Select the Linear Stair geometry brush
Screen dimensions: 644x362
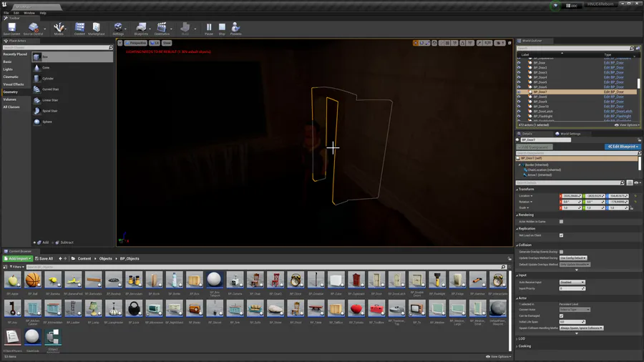pos(72,100)
